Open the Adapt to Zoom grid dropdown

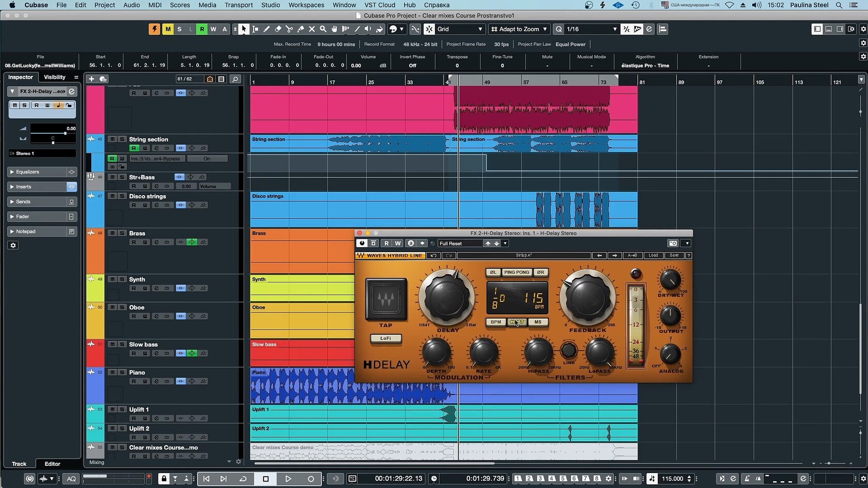(519, 29)
